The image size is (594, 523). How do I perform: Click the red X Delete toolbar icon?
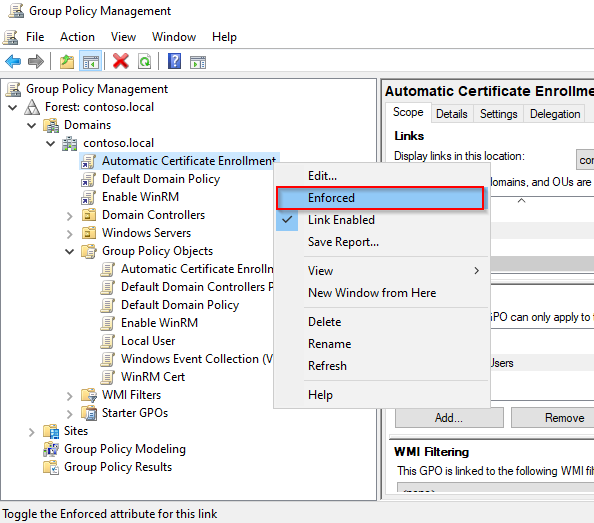coord(121,61)
